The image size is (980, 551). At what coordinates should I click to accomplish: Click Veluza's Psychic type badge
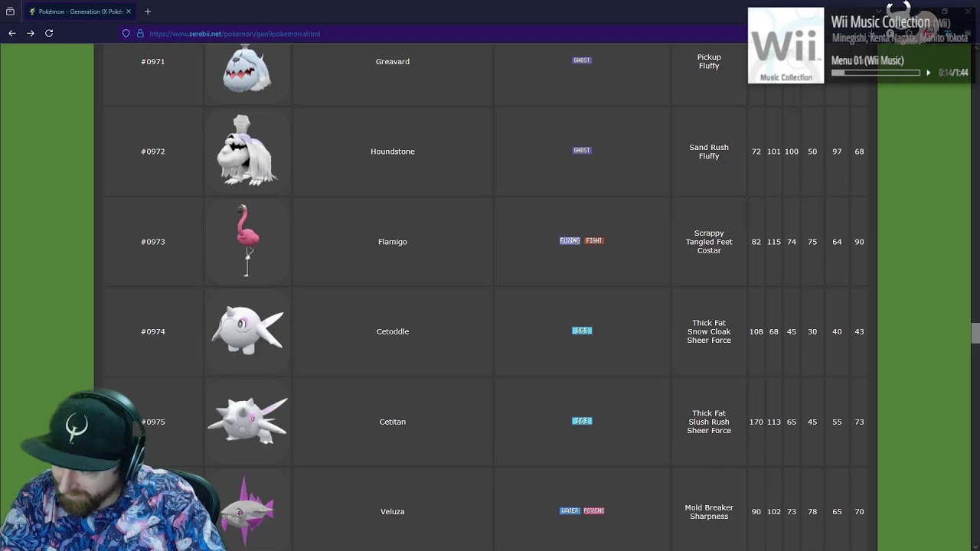coord(594,511)
